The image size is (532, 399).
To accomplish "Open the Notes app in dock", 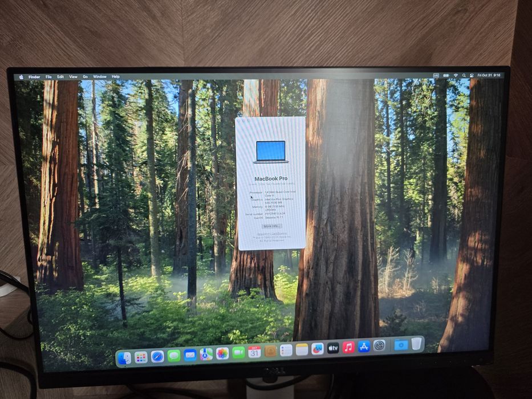I will pos(302,349).
